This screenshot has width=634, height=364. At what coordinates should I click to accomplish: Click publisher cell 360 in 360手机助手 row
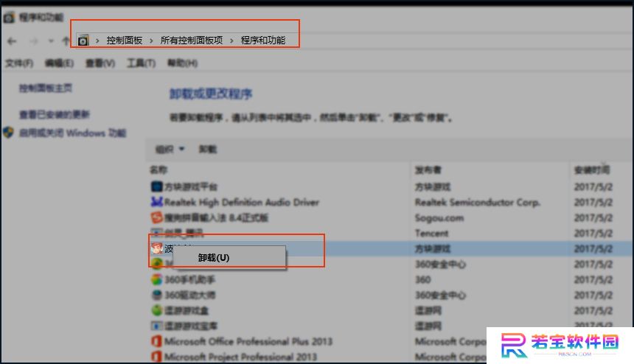click(423, 279)
